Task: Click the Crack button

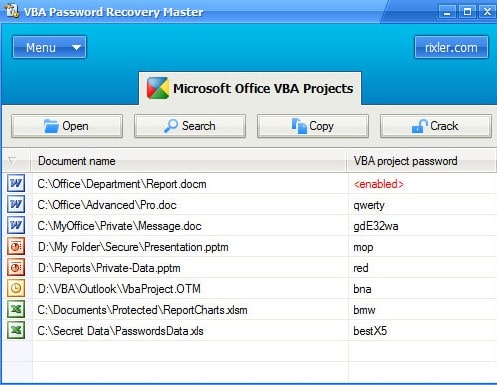Action: [x=436, y=126]
